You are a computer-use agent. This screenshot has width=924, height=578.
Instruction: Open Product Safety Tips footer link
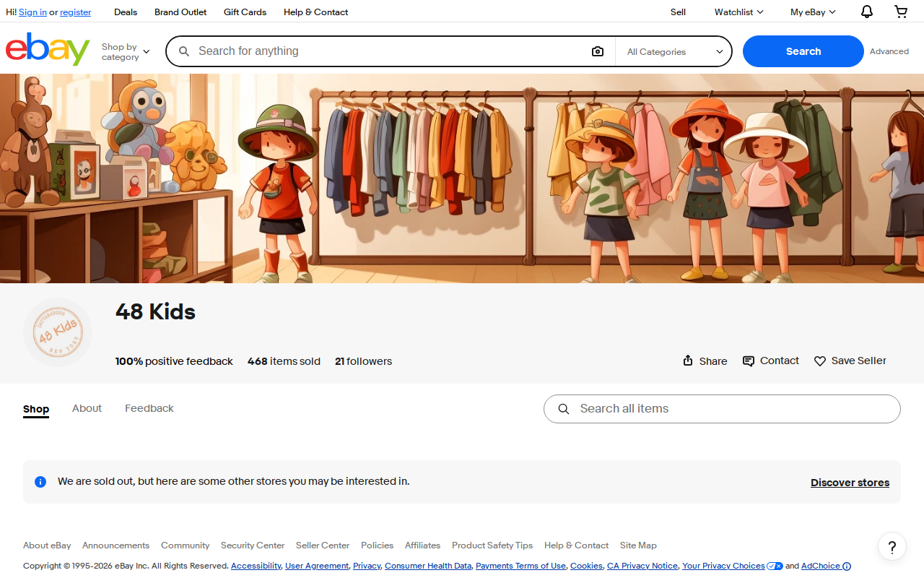click(492, 545)
